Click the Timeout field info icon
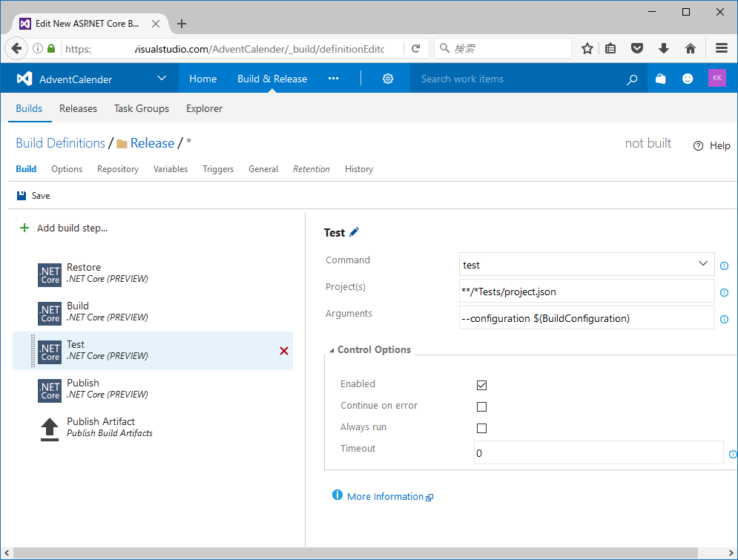738x560 pixels. tap(733, 454)
